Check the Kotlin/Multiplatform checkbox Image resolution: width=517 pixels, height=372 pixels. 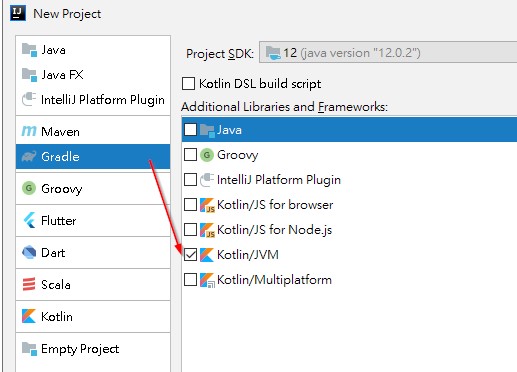[190, 280]
